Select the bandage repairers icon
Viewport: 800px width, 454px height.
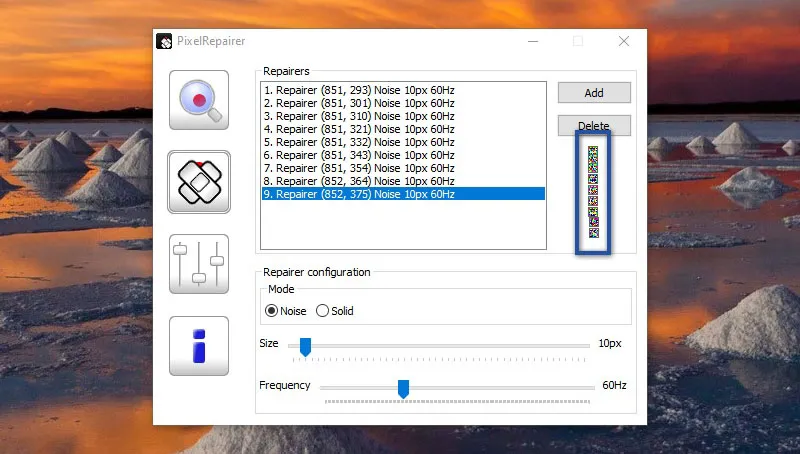(x=199, y=182)
